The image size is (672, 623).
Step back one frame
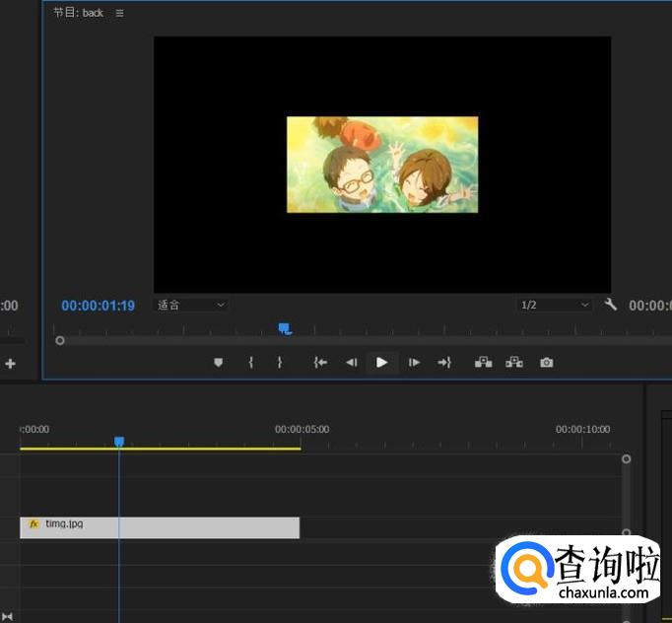[351, 363]
